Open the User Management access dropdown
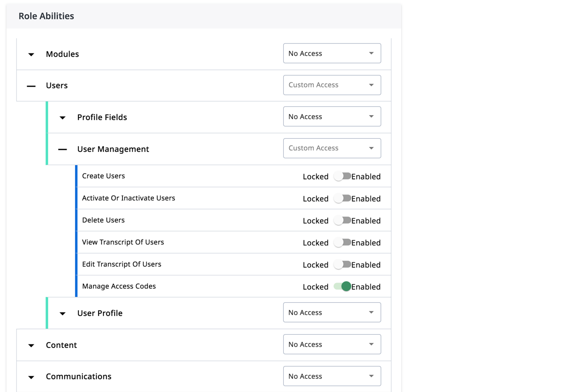Screen dimensions: 588x392 tap(332, 147)
